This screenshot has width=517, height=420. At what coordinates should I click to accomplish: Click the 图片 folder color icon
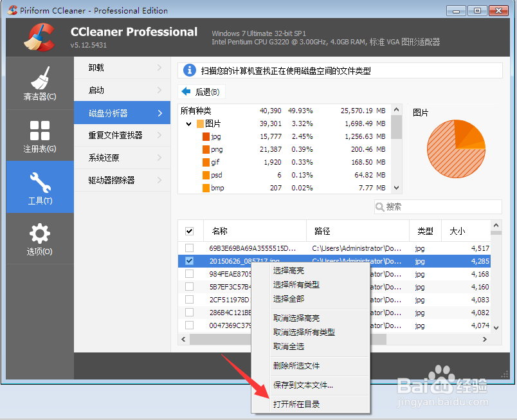click(x=200, y=123)
